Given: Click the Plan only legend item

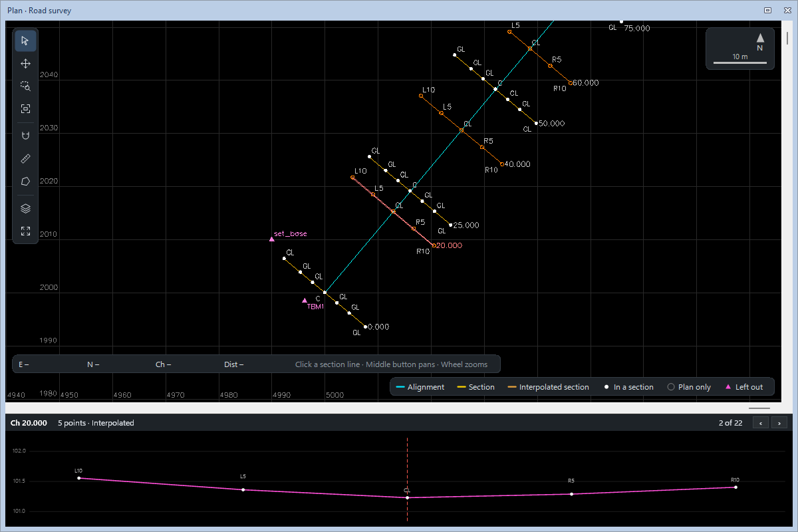Looking at the screenshot, I should pos(689,387).
